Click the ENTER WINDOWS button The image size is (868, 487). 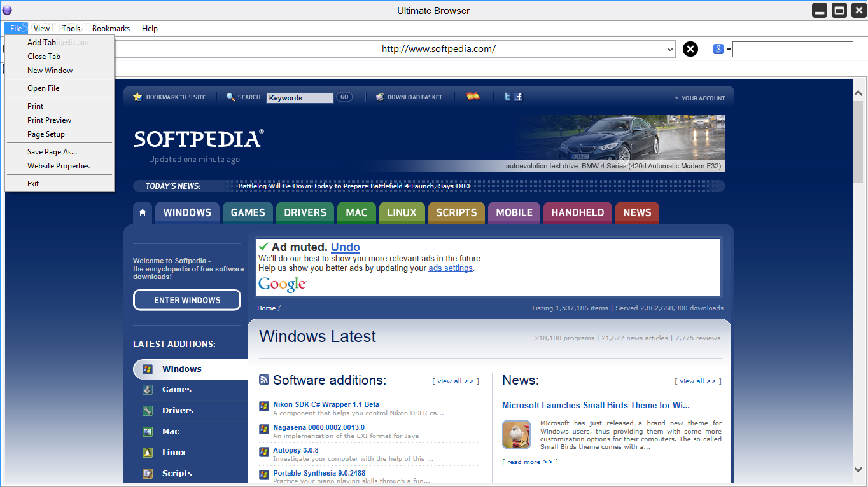(187, 300)
